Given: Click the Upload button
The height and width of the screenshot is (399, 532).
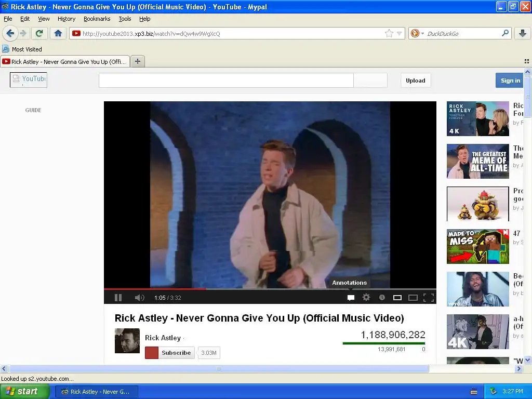Looking at the screenshot, I should coord(416,81).
